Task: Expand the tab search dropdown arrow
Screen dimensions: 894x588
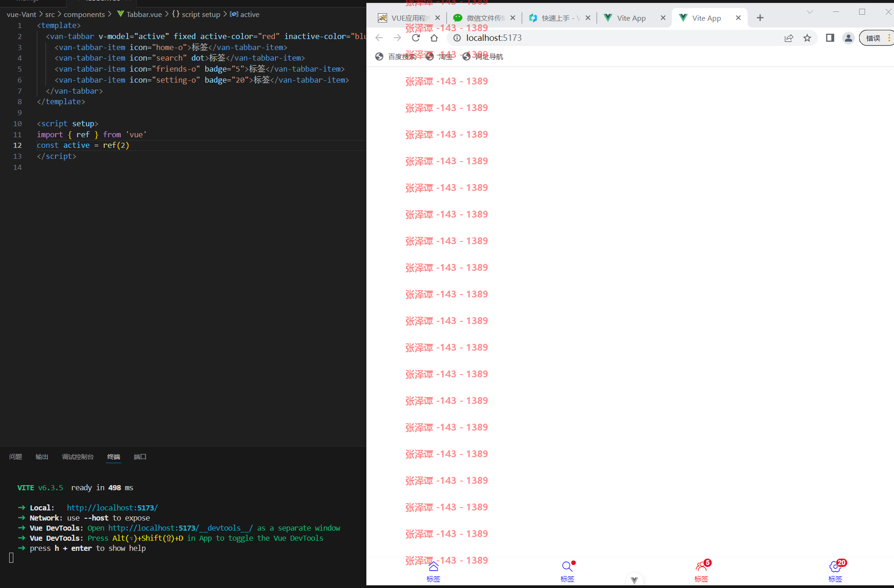Action: pos(810,12)
